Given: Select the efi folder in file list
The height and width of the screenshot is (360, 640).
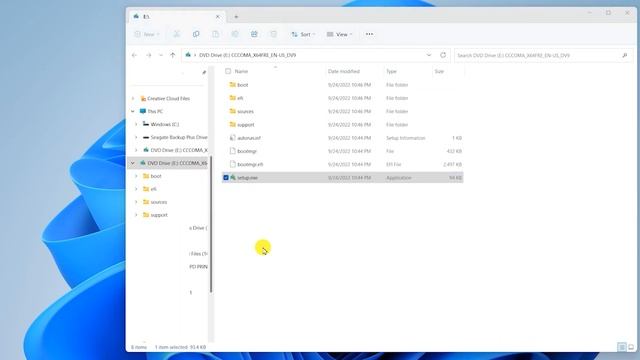Looking at the screenshot, I should coord(240,98).
